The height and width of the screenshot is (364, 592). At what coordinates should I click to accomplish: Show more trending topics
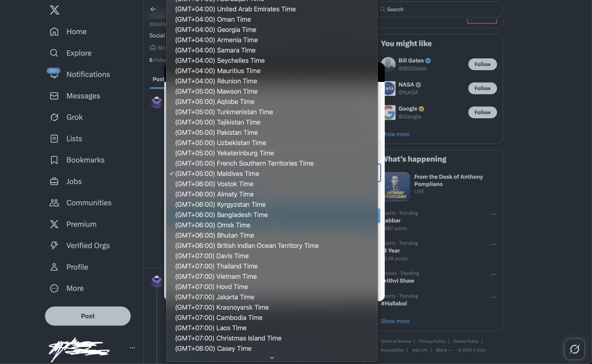[x=395, y=321]
